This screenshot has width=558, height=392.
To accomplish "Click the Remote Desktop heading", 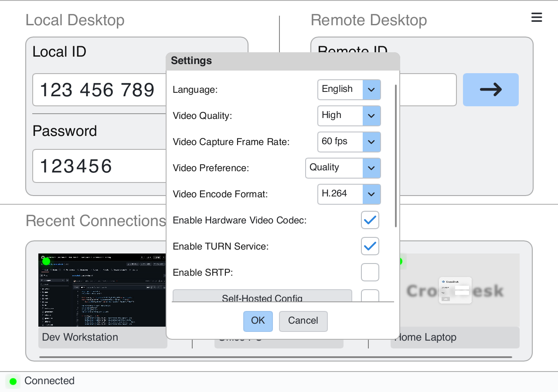I will [x=369, y=20].
